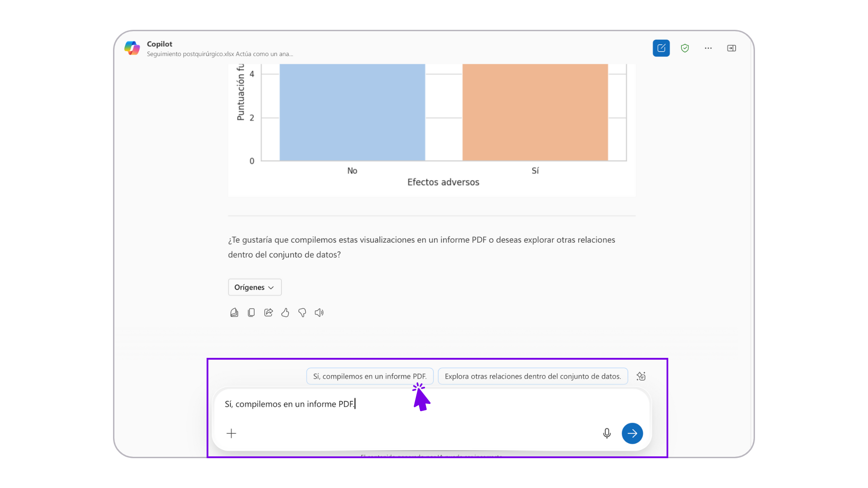Read the response aloud with speaker icon

(x=319, y=313)
